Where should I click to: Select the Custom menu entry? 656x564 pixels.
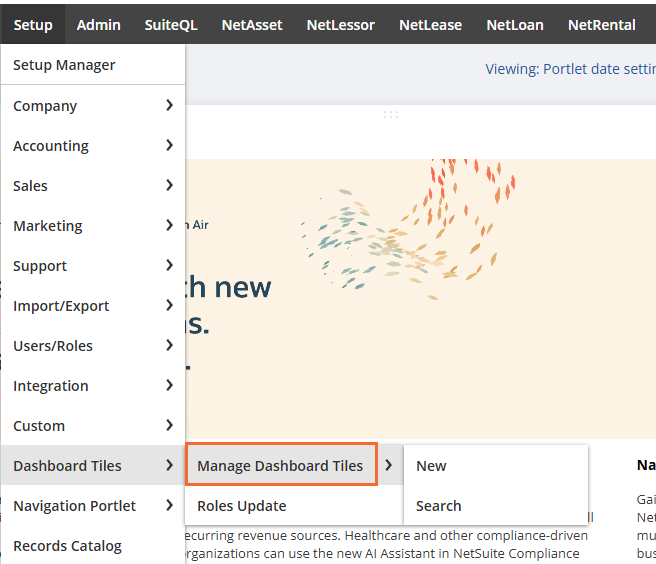point(93,426)
